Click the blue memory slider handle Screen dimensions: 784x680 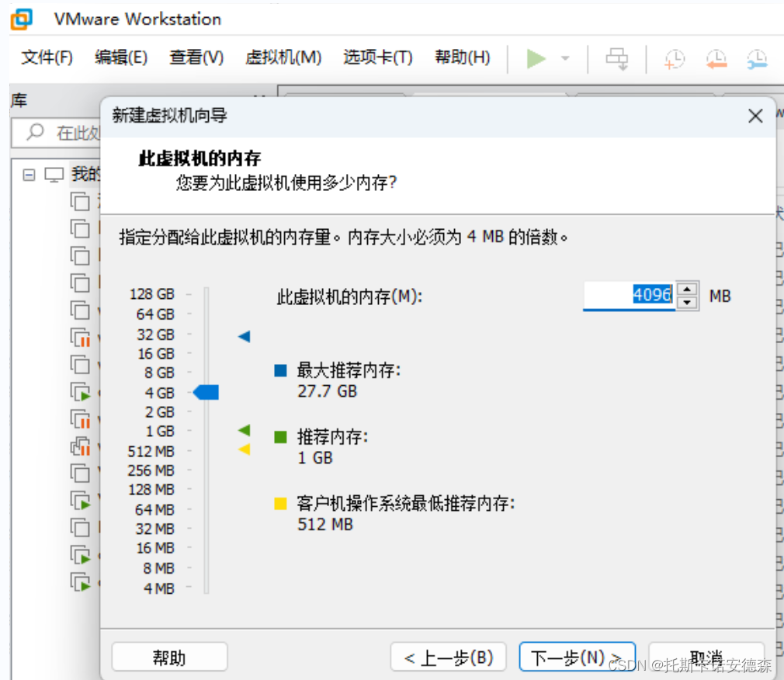(x=206, y=393)
